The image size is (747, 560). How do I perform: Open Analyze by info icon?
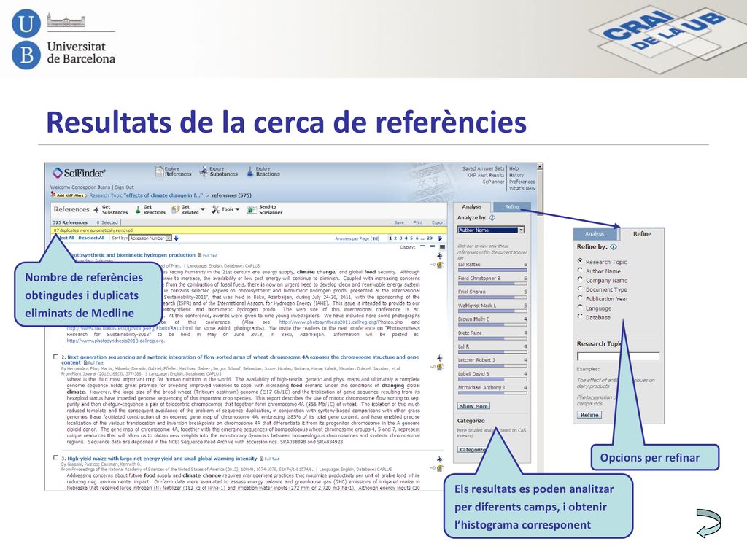click(492, 217)
